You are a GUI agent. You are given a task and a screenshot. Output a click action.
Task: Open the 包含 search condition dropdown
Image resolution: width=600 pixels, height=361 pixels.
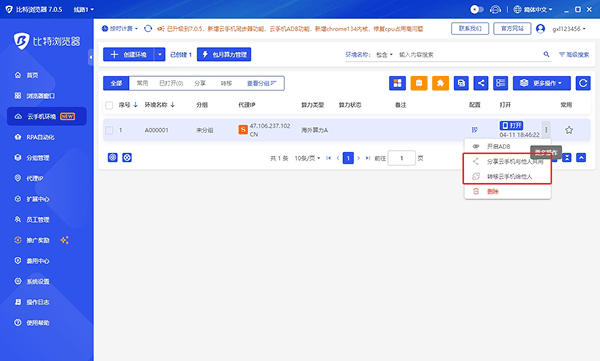pyautogui.click(x=384, y=55)
